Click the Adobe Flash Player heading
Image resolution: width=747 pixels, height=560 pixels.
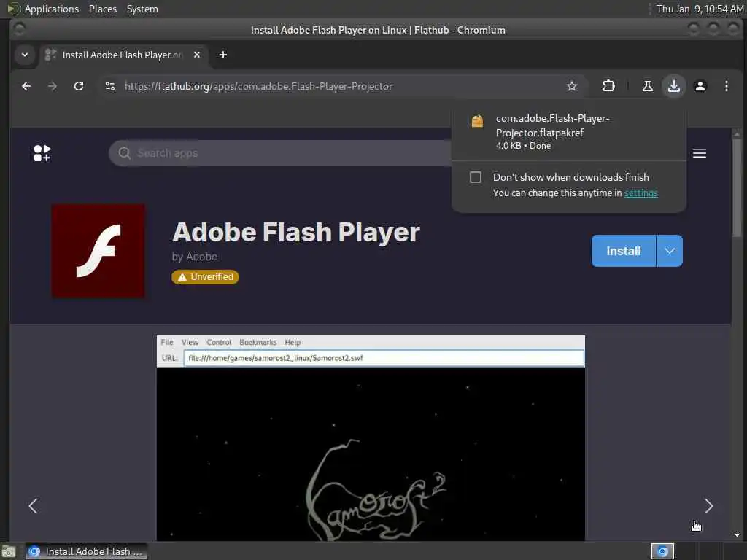296,233
